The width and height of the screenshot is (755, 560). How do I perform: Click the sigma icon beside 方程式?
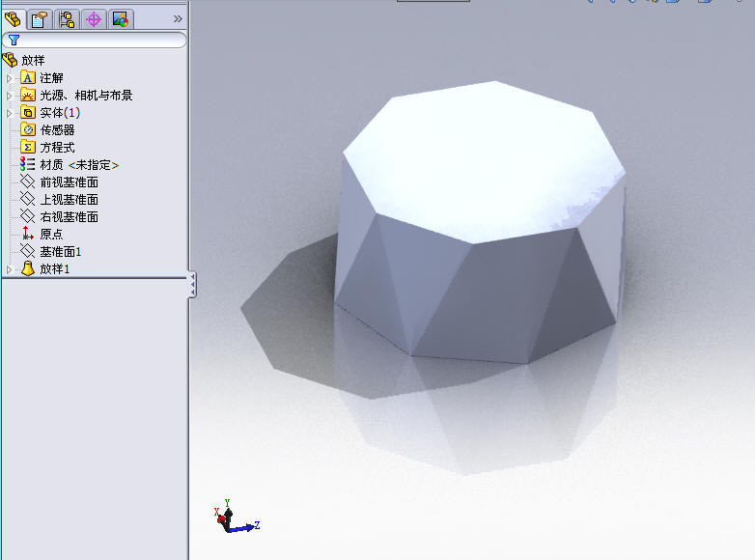tap(28, 148)
